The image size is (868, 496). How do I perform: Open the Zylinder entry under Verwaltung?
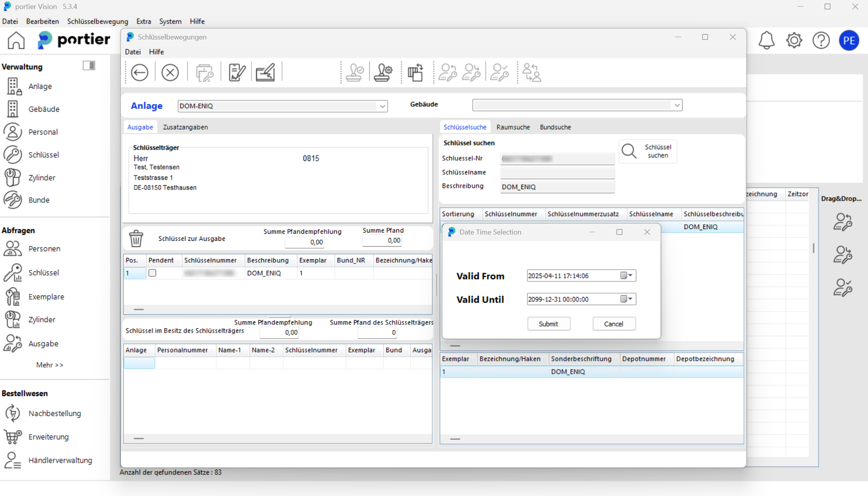(x=41, y=177)
